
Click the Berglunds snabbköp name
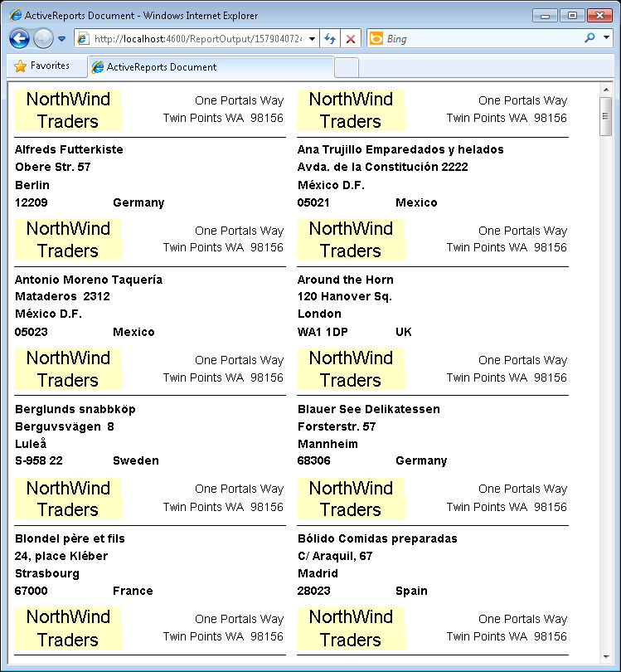tap(75, 409)
